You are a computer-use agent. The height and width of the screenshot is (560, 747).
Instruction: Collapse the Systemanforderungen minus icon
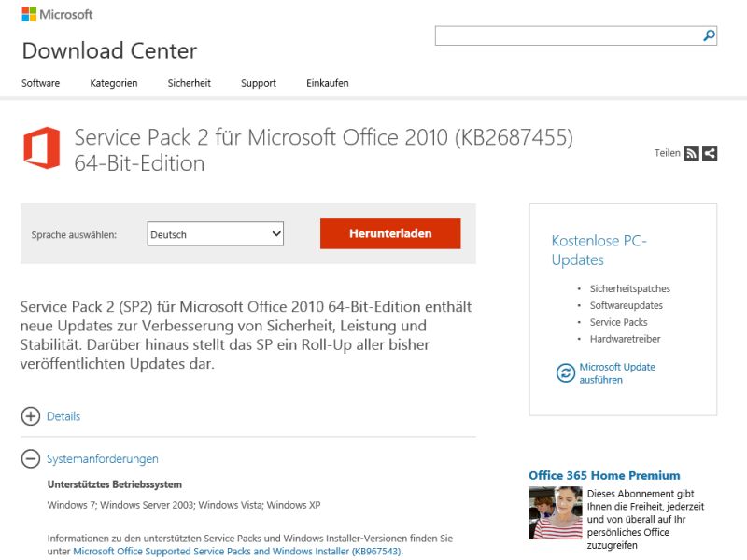pos(31,458)
